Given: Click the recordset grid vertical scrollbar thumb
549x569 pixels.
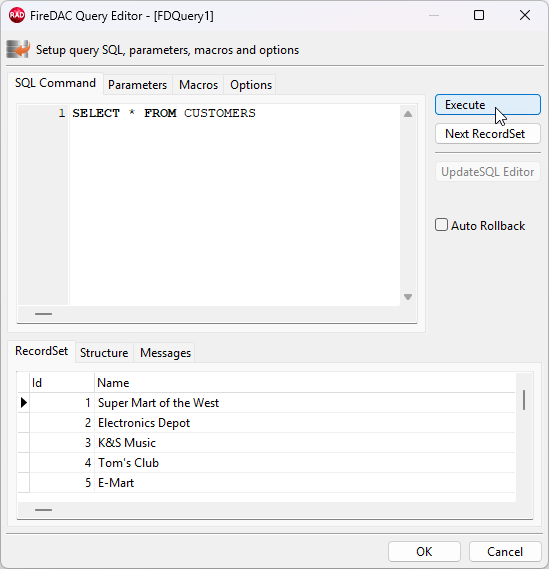Looking at the screenshot, I should pyautogui.click(x=524, y=400).
